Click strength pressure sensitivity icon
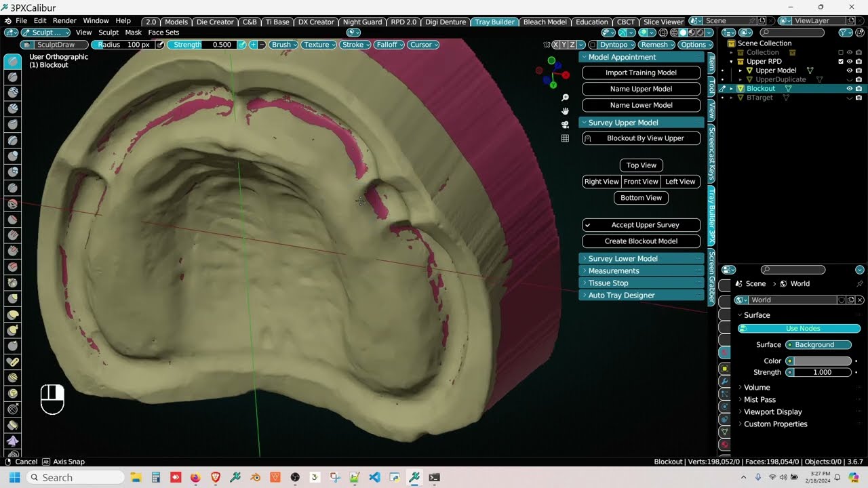The width and height of the screenshot is (868, 488). point(241,45)
